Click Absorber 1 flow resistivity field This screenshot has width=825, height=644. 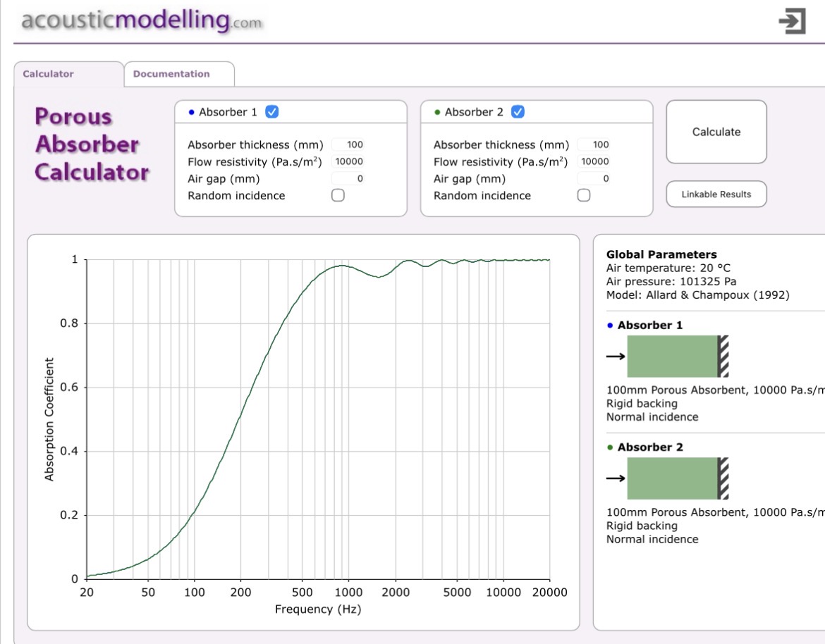pos(348,161)
